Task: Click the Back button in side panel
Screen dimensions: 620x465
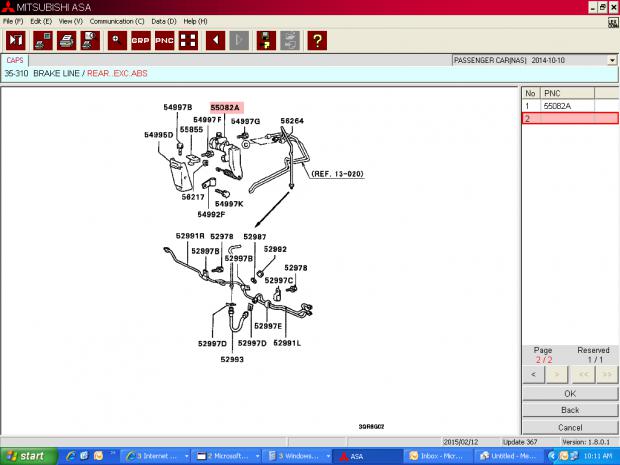Action: click(569, 410)
